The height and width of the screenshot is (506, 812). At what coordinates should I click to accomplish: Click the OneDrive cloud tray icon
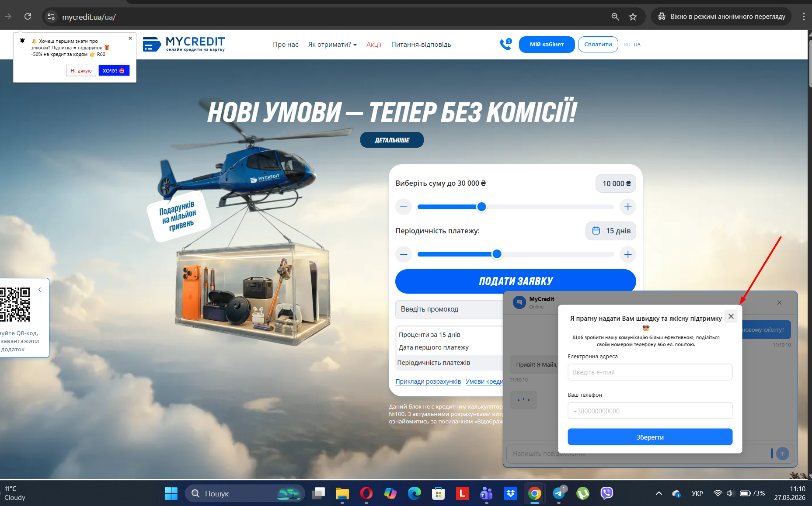coord(676,493)
